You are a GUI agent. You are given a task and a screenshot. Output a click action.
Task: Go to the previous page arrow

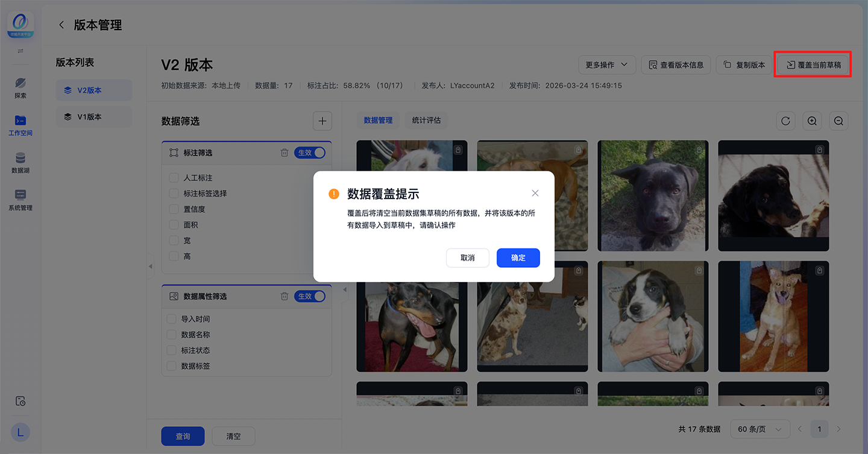coord(800,429)
